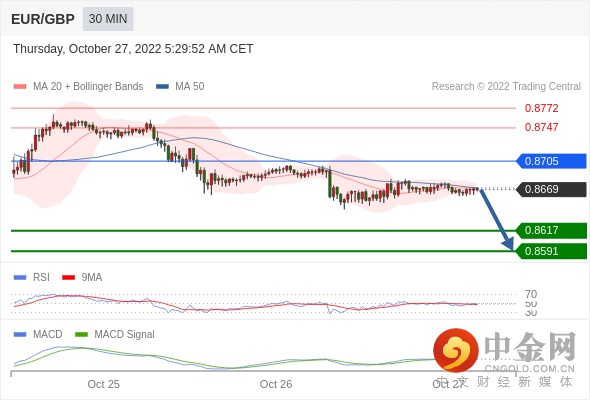Viewport: 590px width, 400px height.
Task: Toggle the MA 20 + Bollinger Bands legend label
Action: point(88,87)
